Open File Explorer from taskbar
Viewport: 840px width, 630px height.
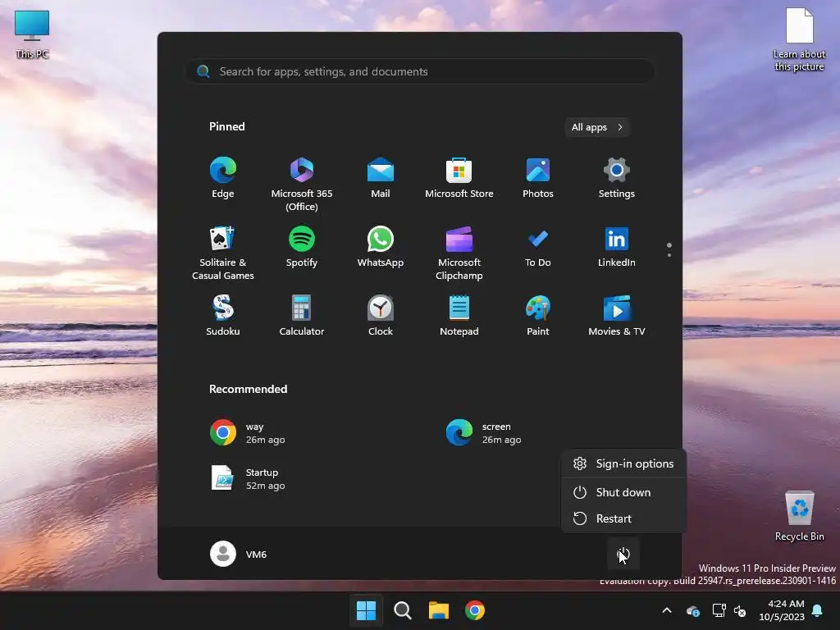(x=439, y=610)
